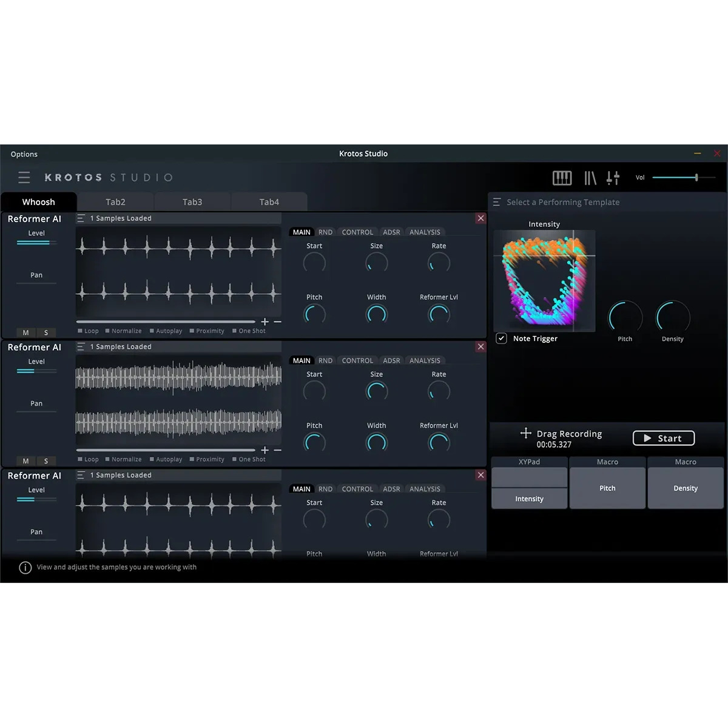This screenshot has height=728, width=728.
Task: Click the Start recording button
Action: (x=663, y=438)
